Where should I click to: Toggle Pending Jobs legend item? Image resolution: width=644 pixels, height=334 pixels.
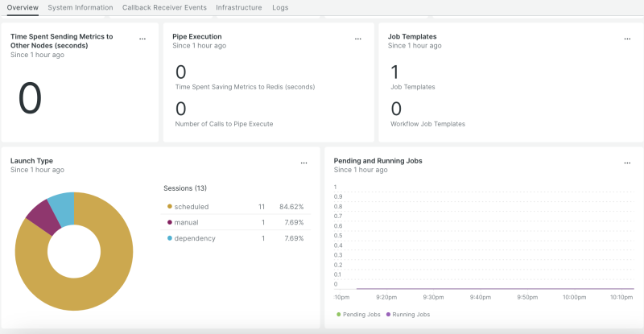360,314
